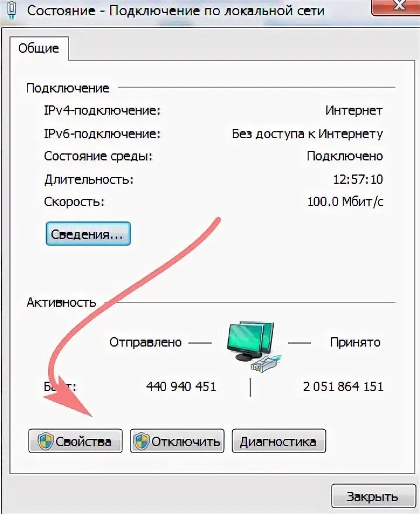Click the shield icon on Отключить
Image resolution: width=420 pixels, height=514 pixels.
pos(142,441)
